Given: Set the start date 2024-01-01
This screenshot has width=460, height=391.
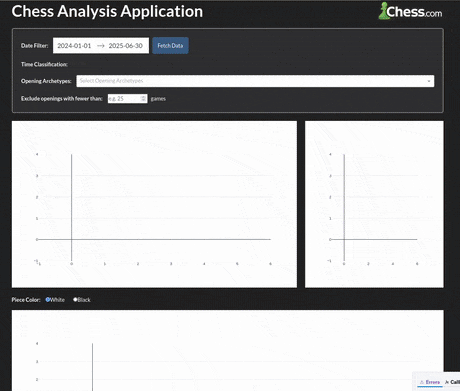Looking at the screenshot, I should pos(74,46).
